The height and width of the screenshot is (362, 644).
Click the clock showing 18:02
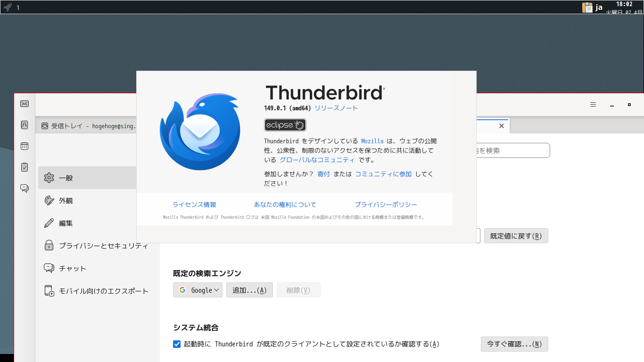pyautogui.click(x=624, y=4)
